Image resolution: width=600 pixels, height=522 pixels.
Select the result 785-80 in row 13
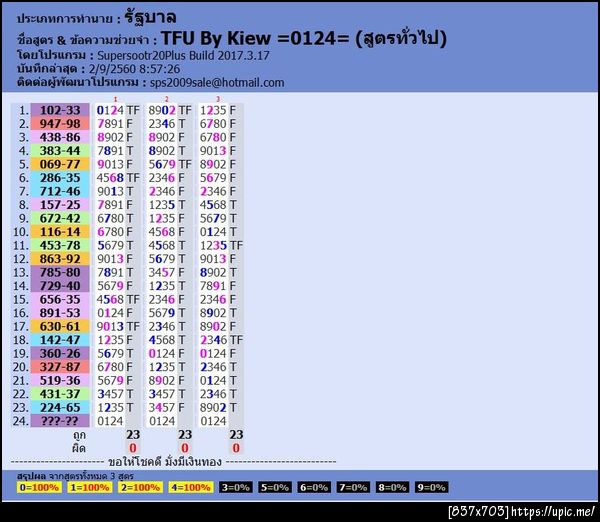tap(60, 272)
